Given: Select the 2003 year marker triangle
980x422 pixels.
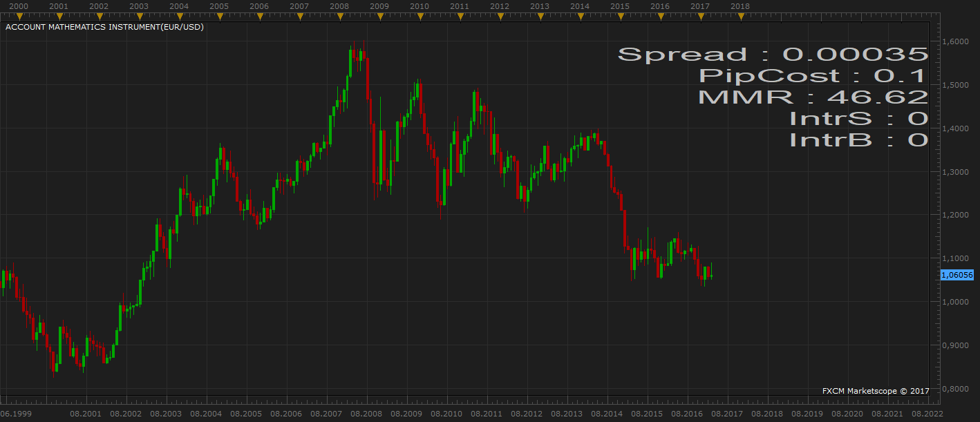Looking at the screenshot, I should tap(139, 17).
